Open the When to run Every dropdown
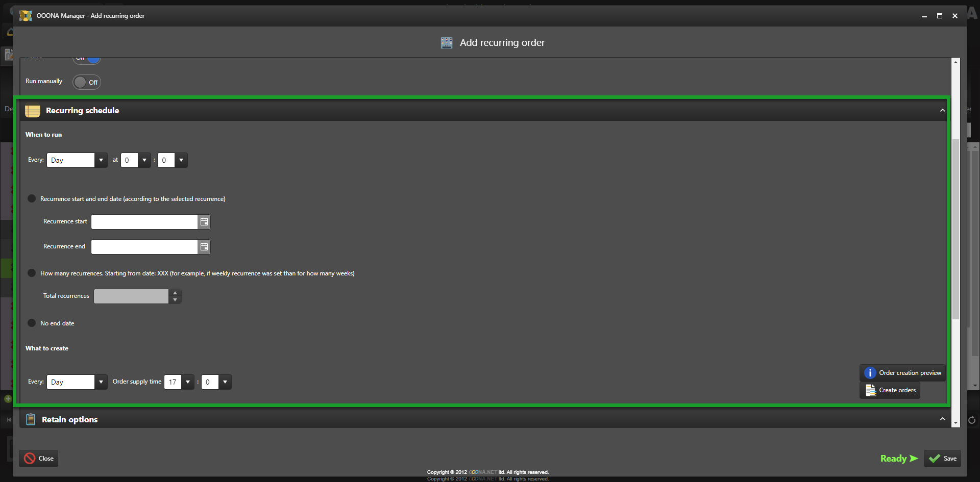Screen dimensions: 980x482 [x=101, y=160]
